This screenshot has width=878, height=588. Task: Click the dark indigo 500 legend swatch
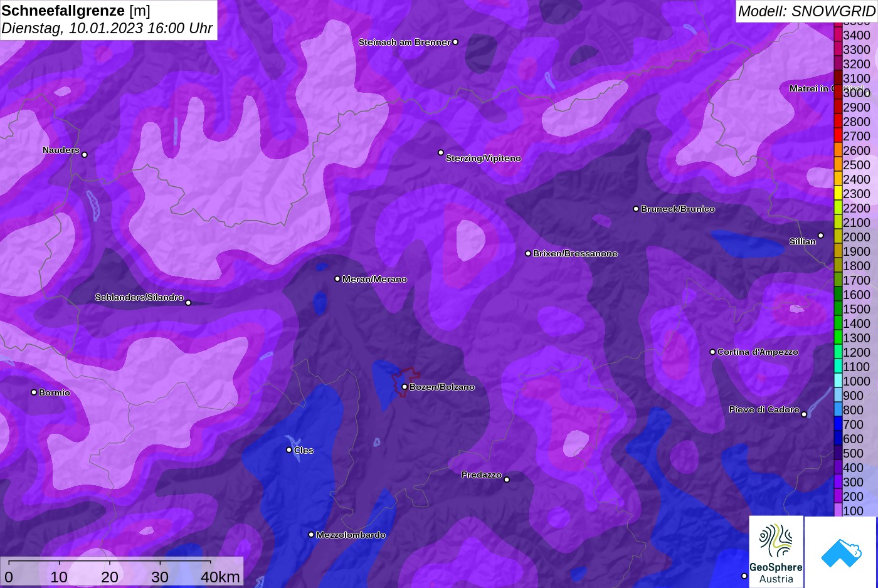[838, 453]
